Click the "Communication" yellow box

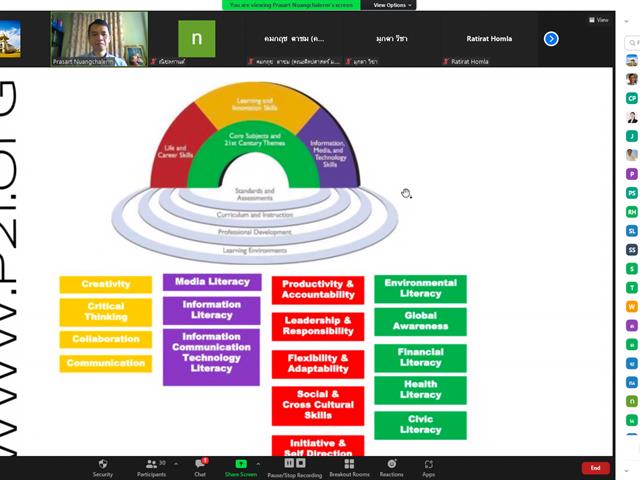106,363
